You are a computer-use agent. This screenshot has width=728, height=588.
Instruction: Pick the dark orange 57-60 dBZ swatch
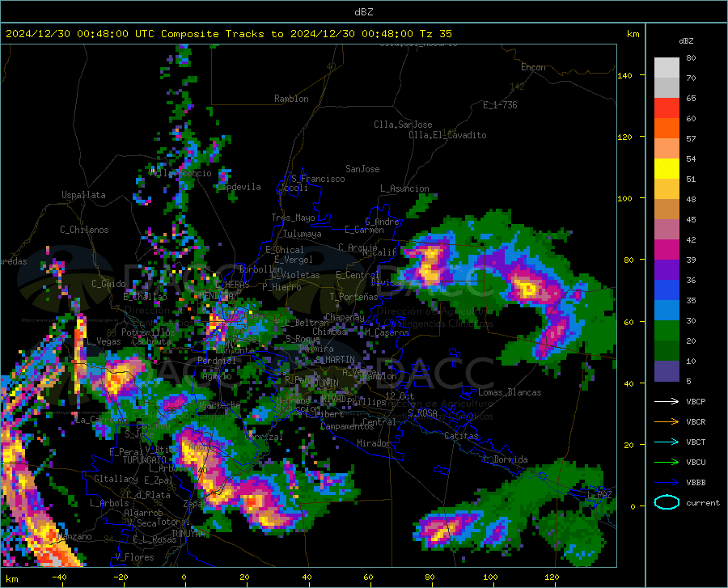(667, 129)
